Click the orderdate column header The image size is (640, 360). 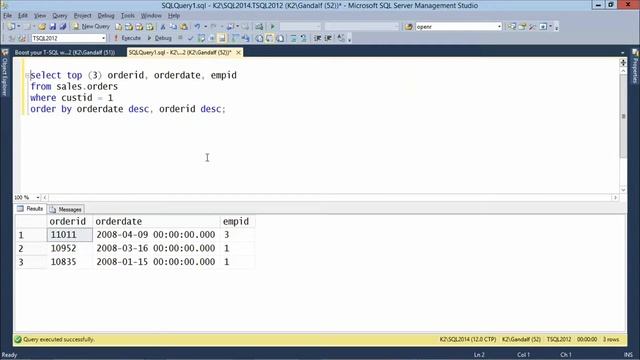156,221
